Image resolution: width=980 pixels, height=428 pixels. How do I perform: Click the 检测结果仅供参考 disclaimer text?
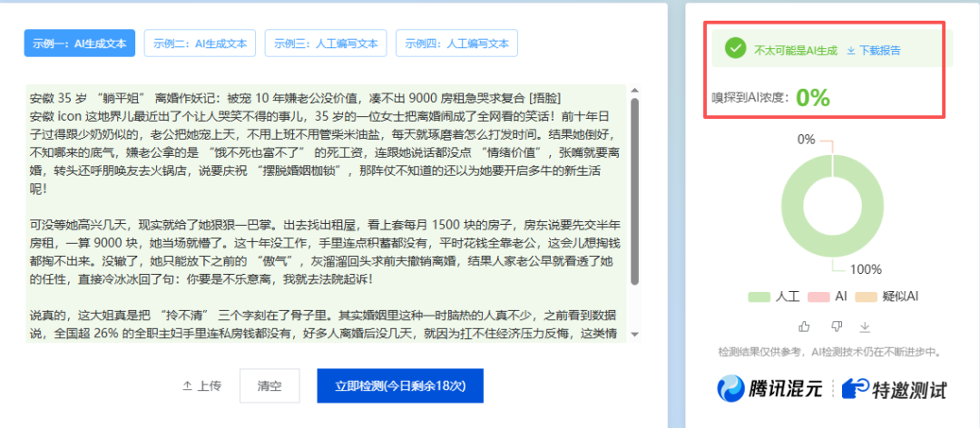pyautogui.click(x=830, y=353)
